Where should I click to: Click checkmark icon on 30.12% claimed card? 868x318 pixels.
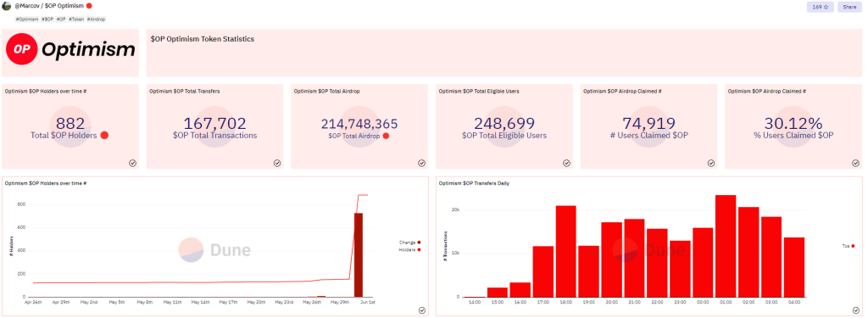856,163
